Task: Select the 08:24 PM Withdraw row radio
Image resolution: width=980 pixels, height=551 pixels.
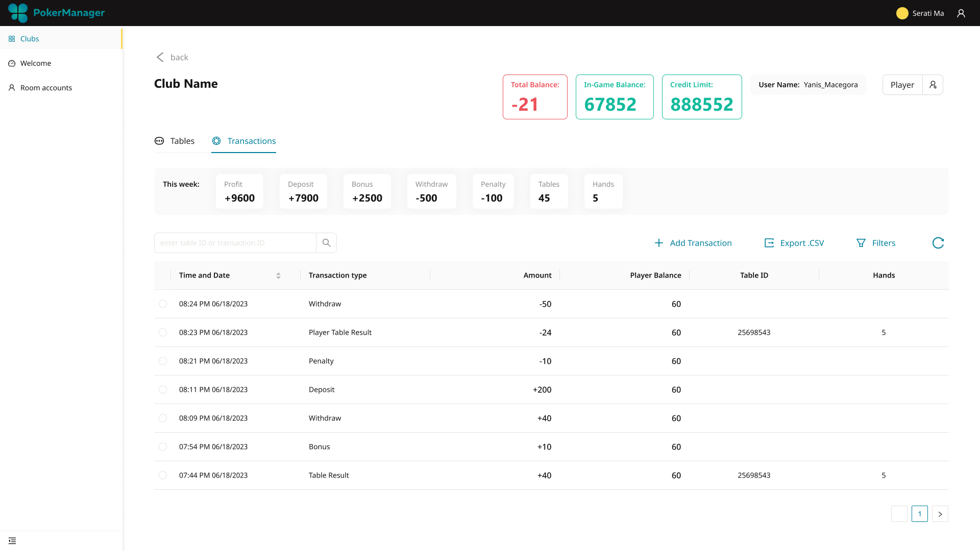Action: [x=163, y=304]
